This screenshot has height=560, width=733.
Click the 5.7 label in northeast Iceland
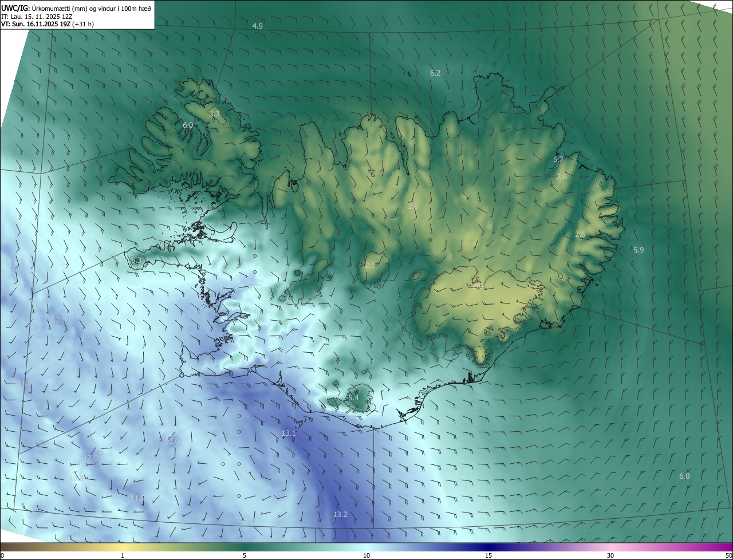[558, 159]
